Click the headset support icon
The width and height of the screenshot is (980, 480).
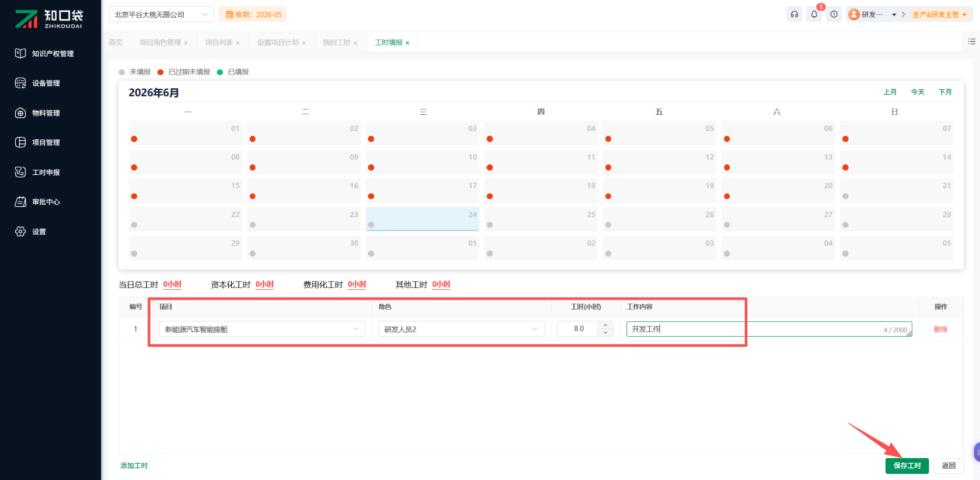(794, 14)
